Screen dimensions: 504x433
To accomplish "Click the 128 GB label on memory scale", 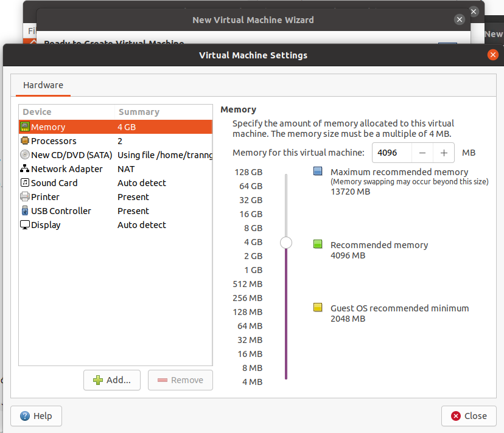I will point(248,172).
